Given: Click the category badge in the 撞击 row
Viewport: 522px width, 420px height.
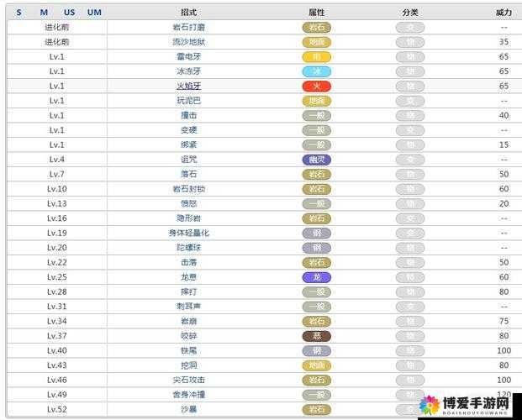Looking at the screenshot, I should (x=410, y=115).
